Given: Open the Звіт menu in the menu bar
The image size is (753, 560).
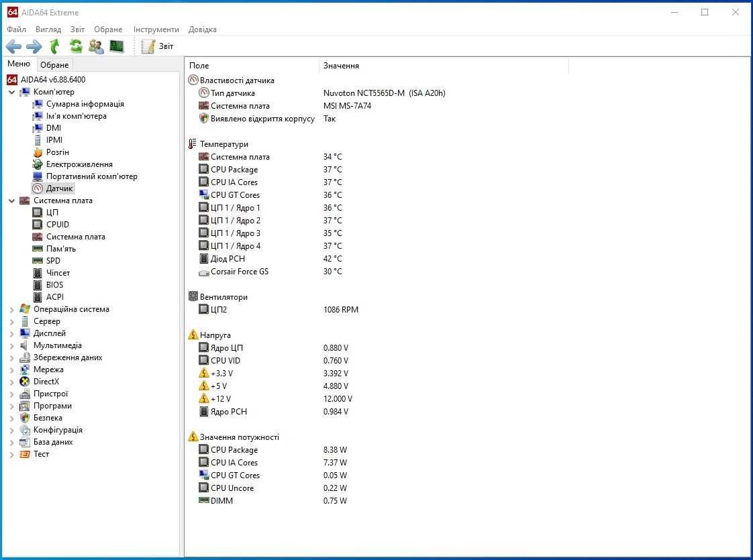Looking at the screenshot, I should tap(77, 30).
